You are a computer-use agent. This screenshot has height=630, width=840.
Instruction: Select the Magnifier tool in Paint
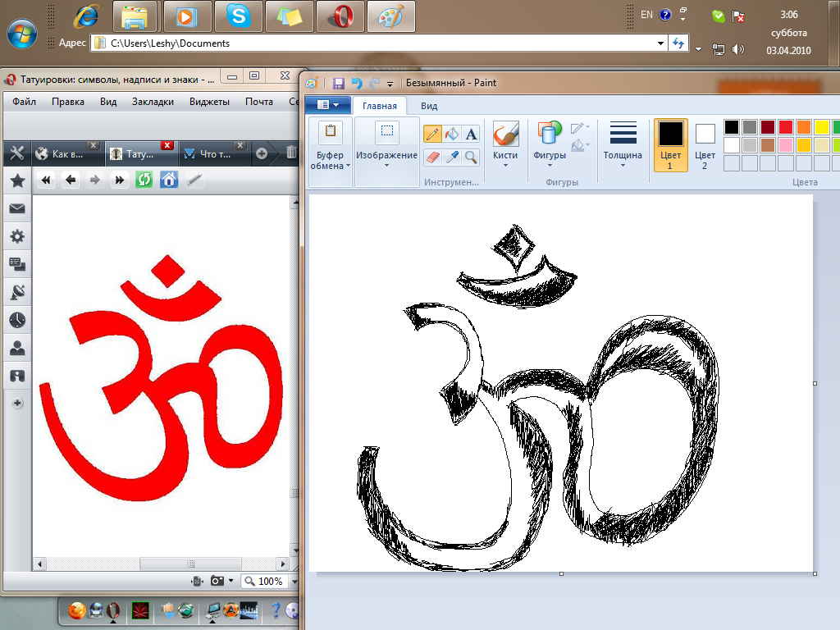pos(471,157)
